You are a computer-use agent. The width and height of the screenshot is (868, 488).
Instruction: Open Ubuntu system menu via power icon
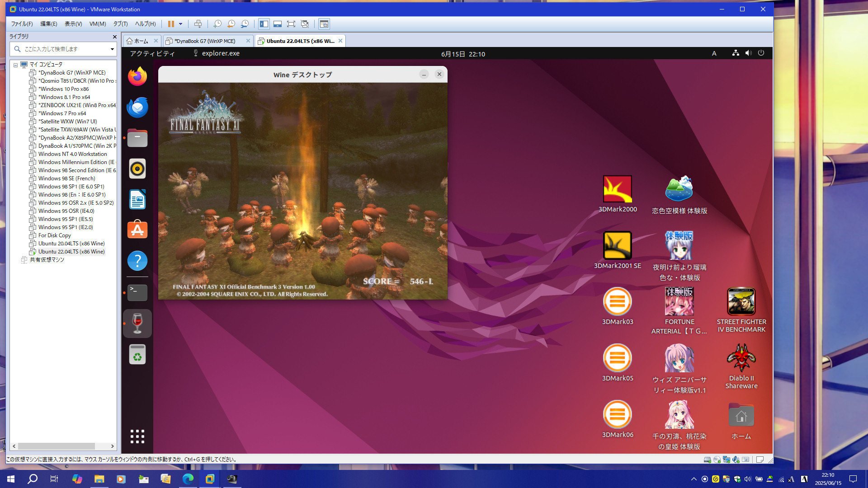[761, 53]
